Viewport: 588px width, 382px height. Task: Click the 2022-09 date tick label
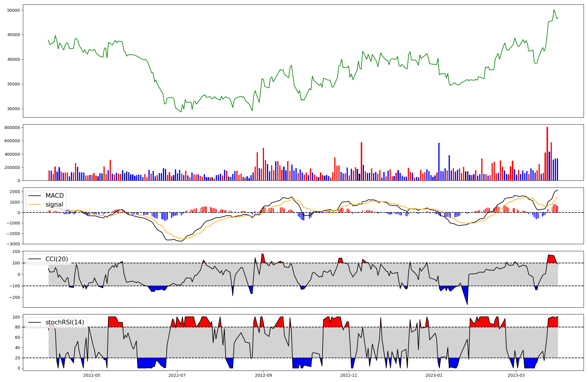(263, 375)
